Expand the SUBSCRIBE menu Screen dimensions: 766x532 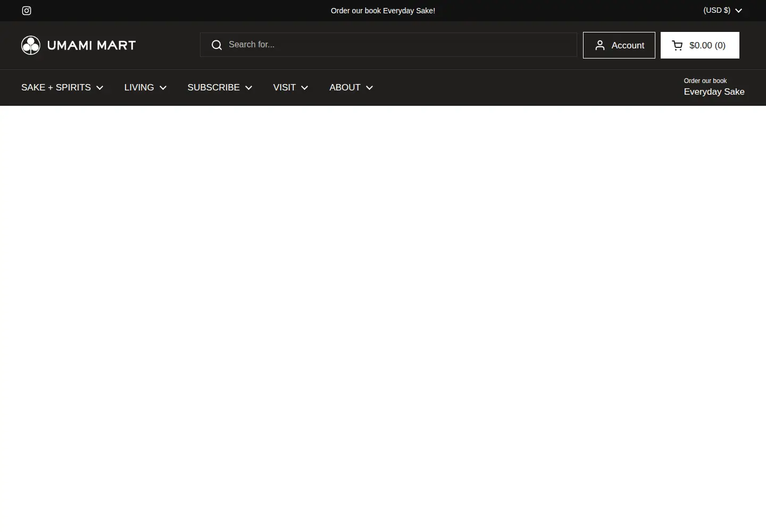coord(220,87)
